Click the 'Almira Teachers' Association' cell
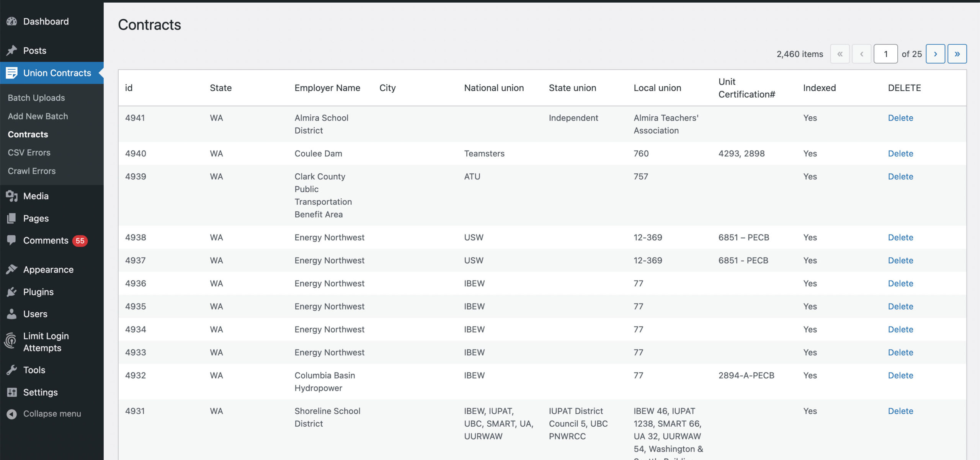980x460 pixels. (x=666, y=124)
